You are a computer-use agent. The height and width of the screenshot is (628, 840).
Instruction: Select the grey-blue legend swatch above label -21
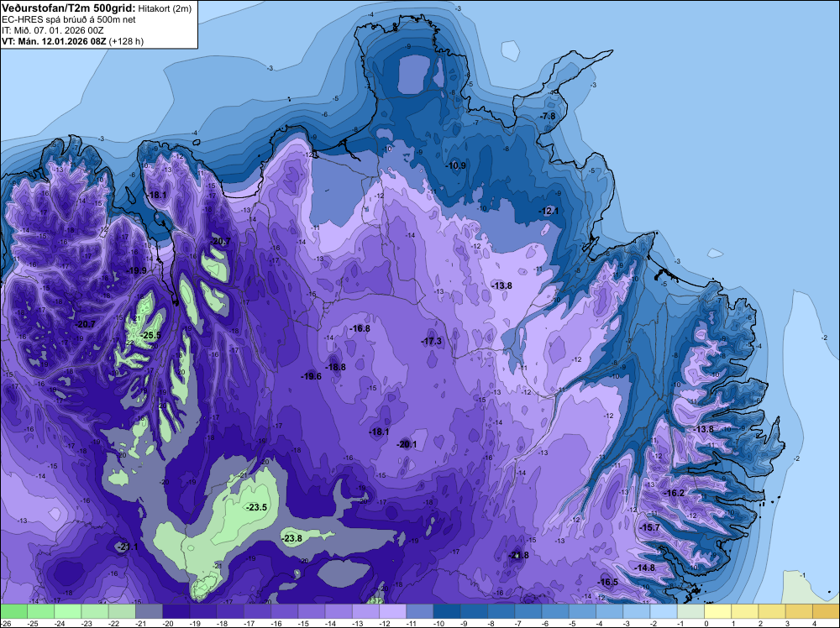(x=149, y=611)
